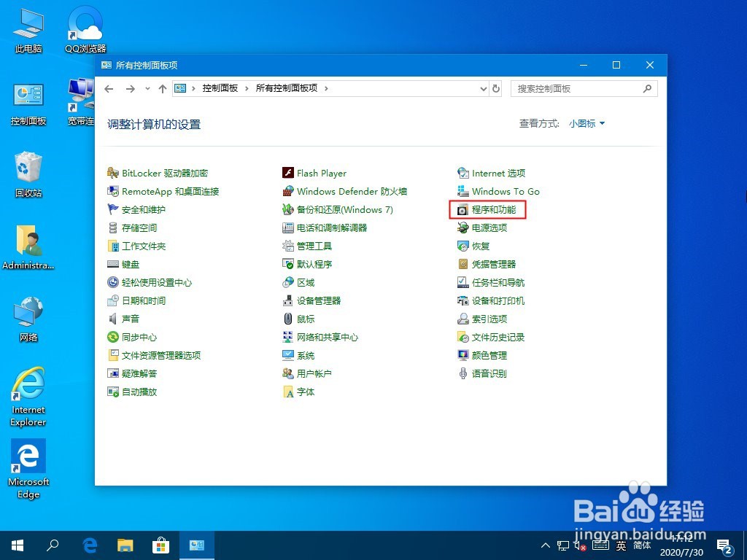Click the 电源选项 icon

[x=462, y=227]
